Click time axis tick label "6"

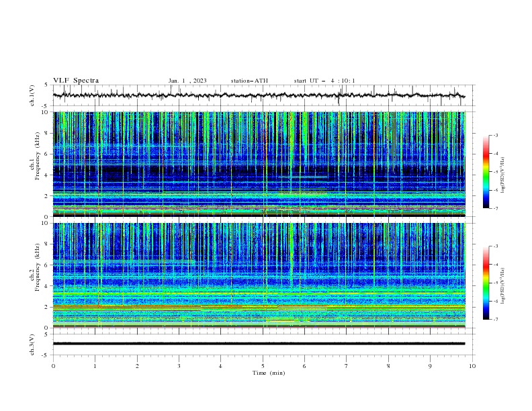(304, 366)
